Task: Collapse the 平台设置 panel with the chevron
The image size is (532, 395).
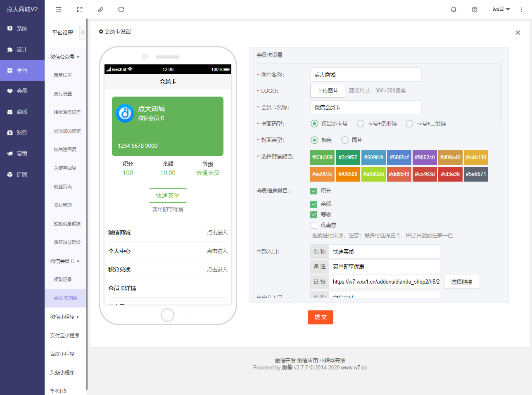Action: click(x=83, y=32)
